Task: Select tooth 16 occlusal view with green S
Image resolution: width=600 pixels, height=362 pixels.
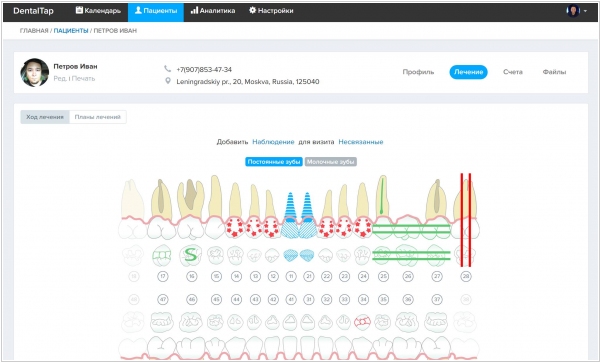Action: coord(191,255)
